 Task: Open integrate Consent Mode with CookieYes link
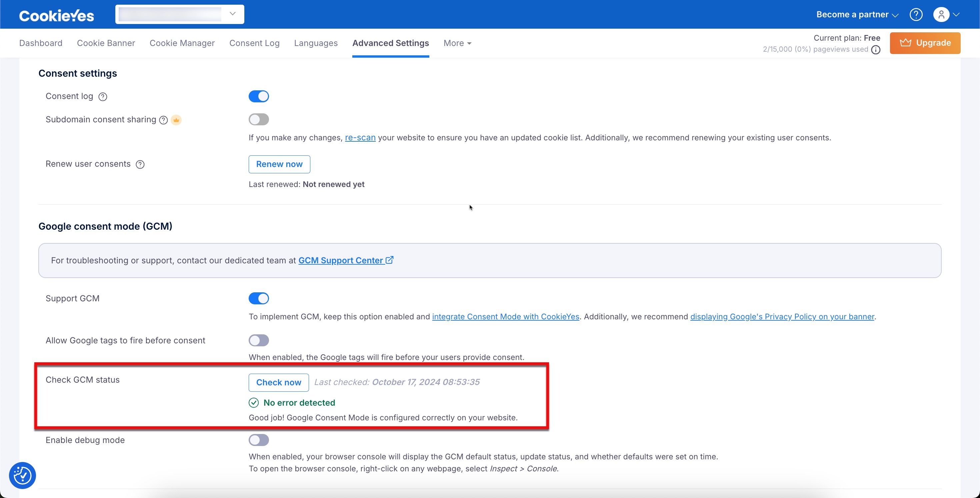[506, 317]
